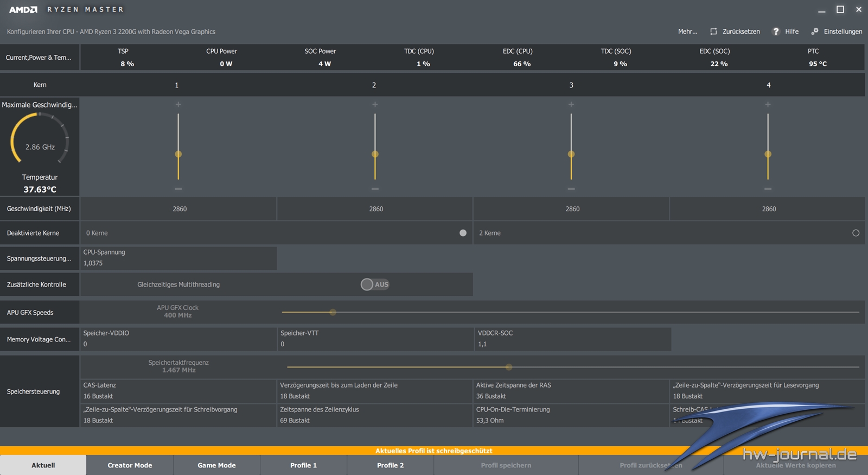Screen dimensions: 868x475
Task: Click Zurücksetzen label in header
Action: pos(741,31)
